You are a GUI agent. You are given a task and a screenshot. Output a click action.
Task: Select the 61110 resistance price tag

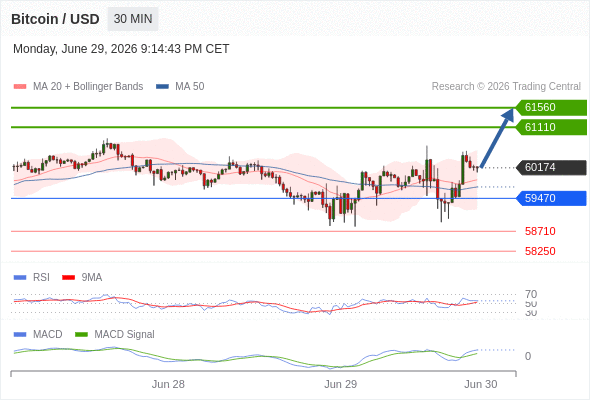pos(551,127)
